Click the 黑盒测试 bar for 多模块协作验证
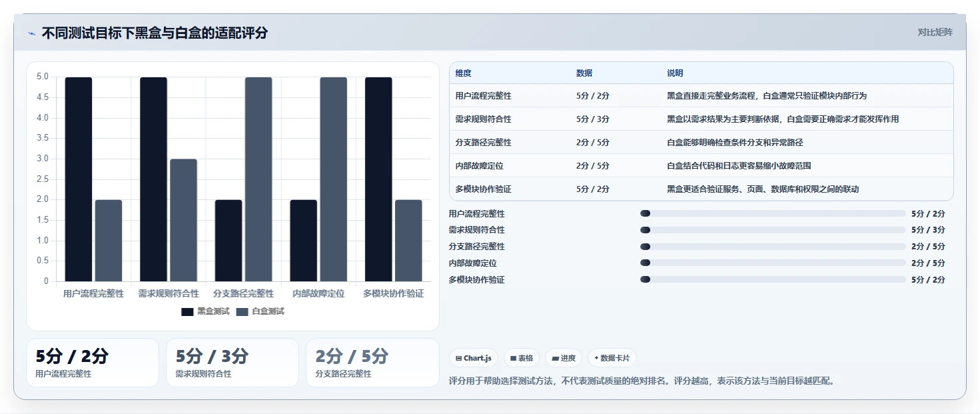 (x=378, y=179)
